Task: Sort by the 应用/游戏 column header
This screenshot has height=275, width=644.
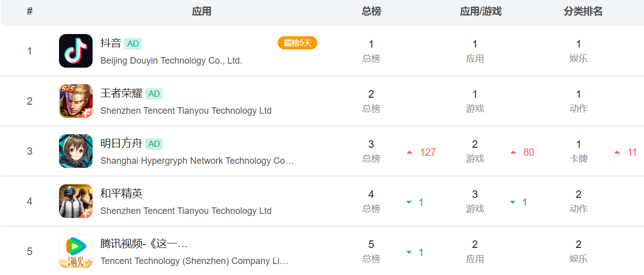Action: click(x=481, y=12)
